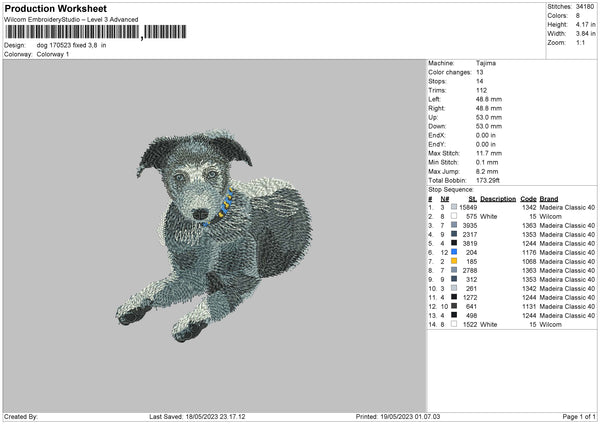Click the blue thread swatch in stop 6
This screenshot has width=600, height=424.
pos(454,252)
